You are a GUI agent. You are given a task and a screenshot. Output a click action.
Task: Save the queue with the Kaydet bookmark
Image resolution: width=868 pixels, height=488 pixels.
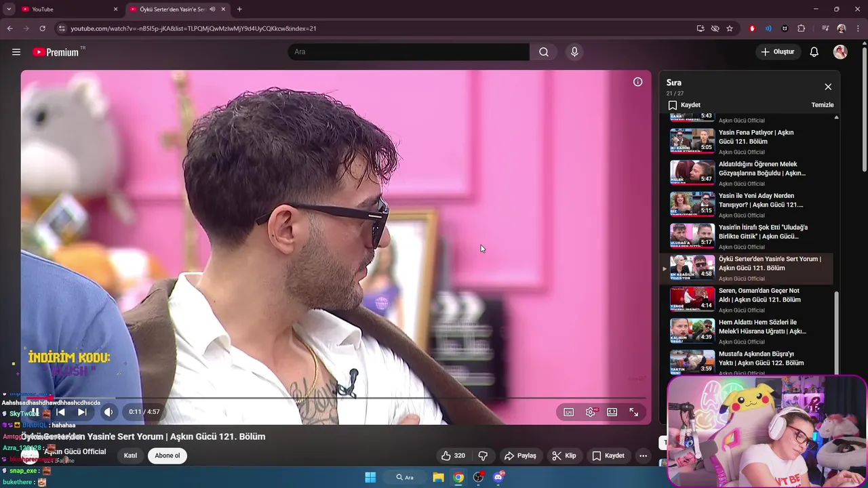point(684,105)
